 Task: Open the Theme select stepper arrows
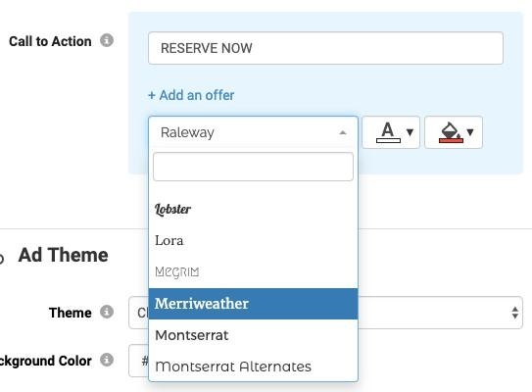(x=515, y=313)
